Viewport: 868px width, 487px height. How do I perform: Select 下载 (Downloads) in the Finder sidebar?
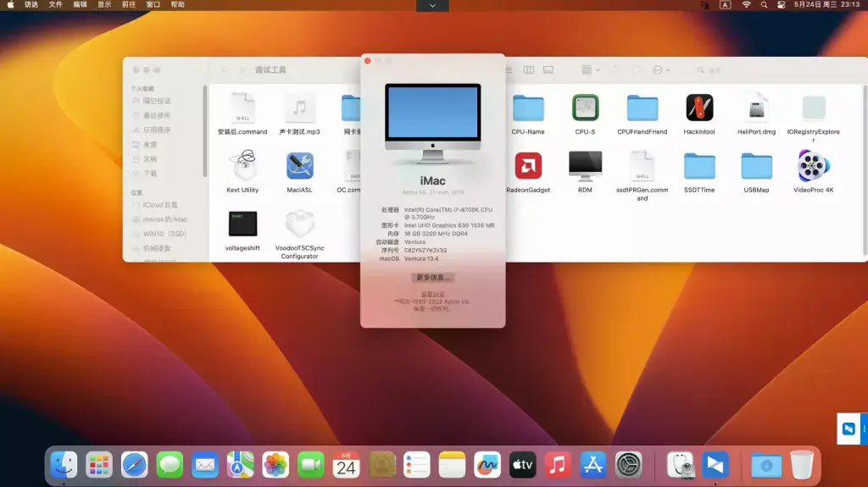pos(149,173)
